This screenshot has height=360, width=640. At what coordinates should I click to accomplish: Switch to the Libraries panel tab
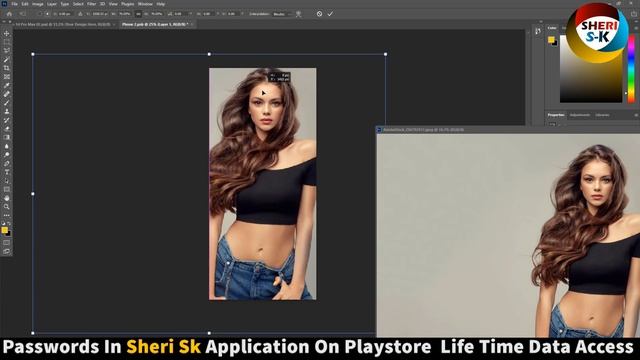[602, 115]
